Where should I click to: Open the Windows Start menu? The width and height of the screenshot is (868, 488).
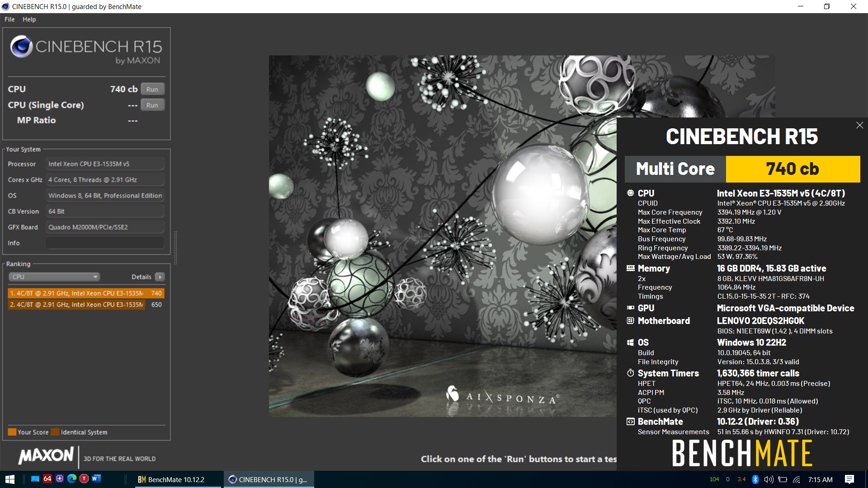tap(10, 479)
